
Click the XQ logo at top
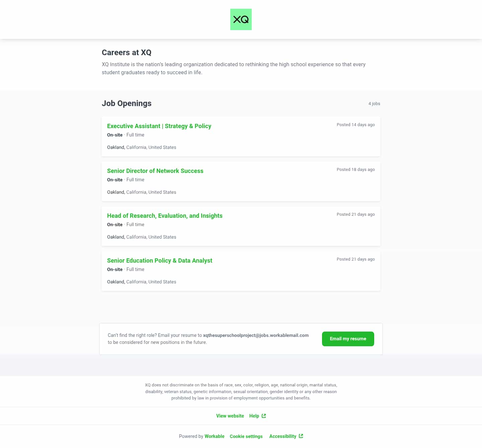[241, 19]
